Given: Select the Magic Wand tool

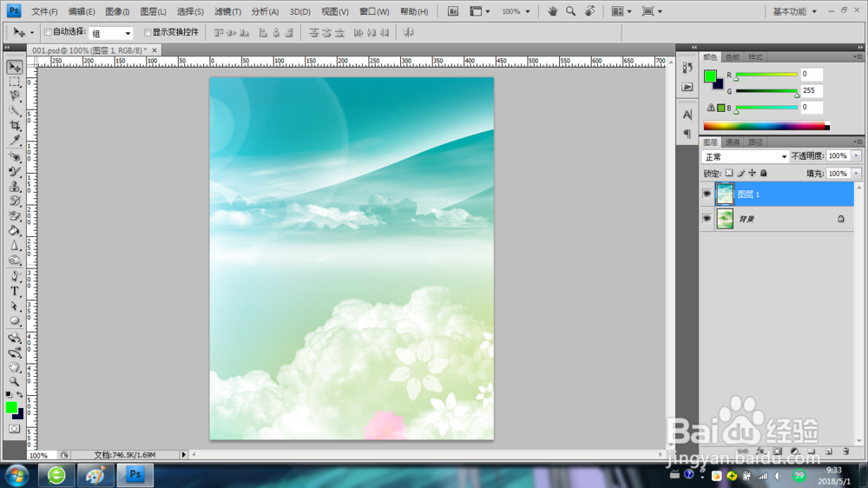Looking at the screenshot, I should [x=15, y=111].
